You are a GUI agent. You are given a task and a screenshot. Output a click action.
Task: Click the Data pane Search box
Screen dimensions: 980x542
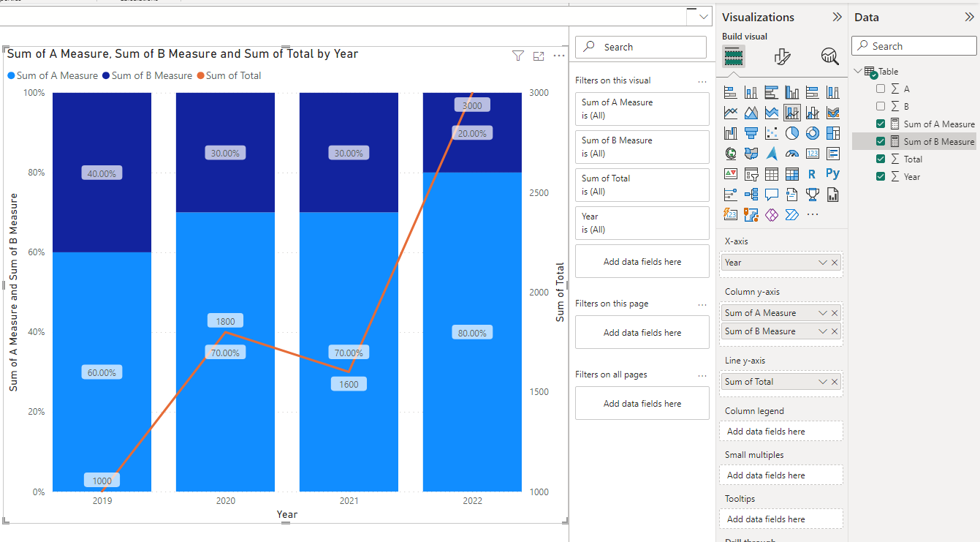pos(914,46)
